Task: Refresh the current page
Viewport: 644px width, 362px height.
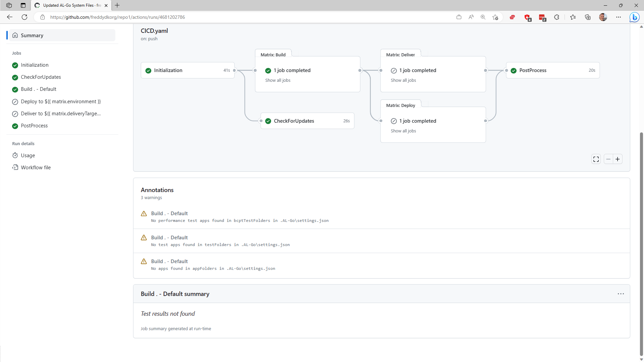Action: (24, 17)
